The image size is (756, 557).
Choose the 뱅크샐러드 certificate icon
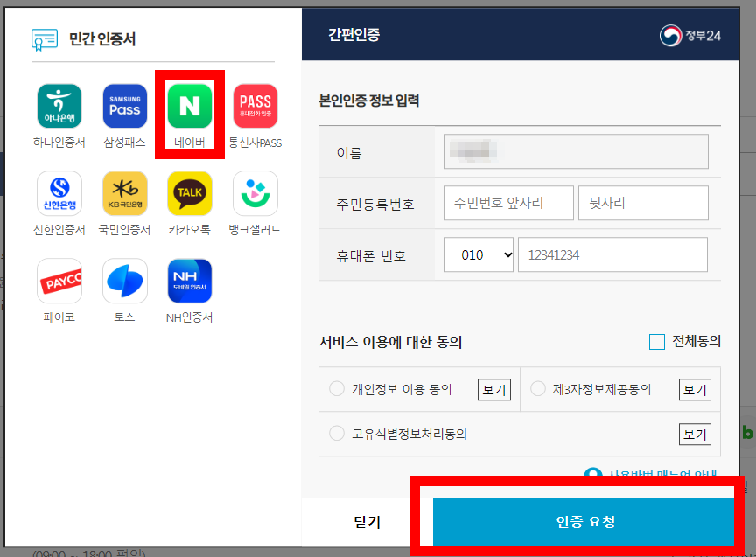(255, 193)
